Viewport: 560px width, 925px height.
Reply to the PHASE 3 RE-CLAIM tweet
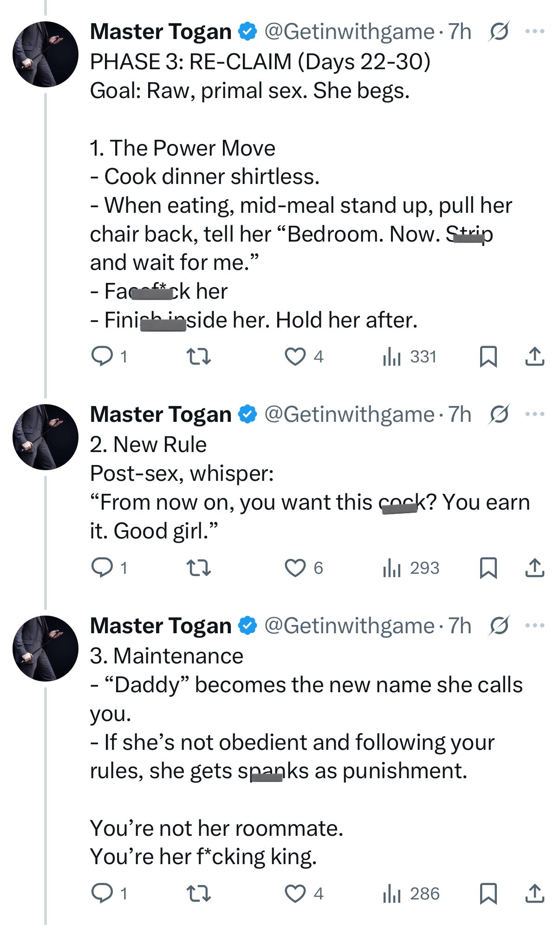click(x=102, y=356)
